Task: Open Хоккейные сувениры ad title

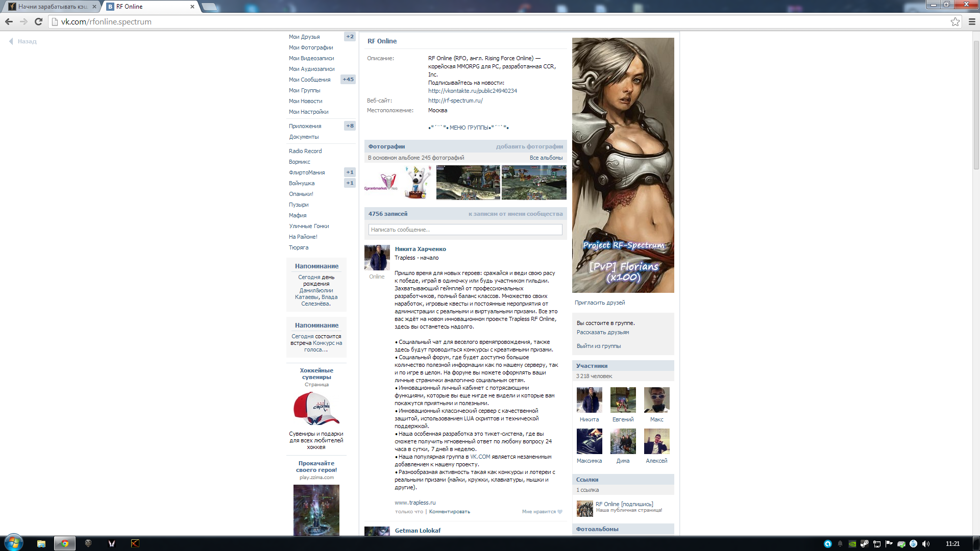Action: [x=316, y=374]
